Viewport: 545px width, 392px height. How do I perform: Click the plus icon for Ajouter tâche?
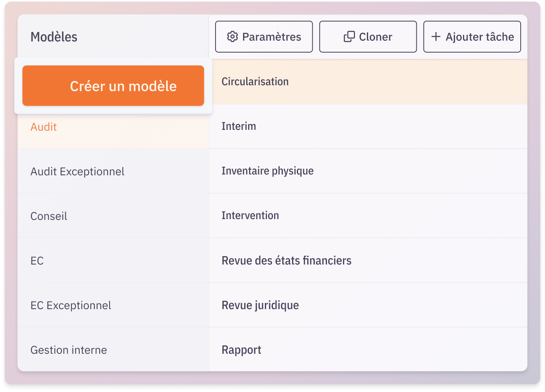pyautogui.click(x=436, y=37)
